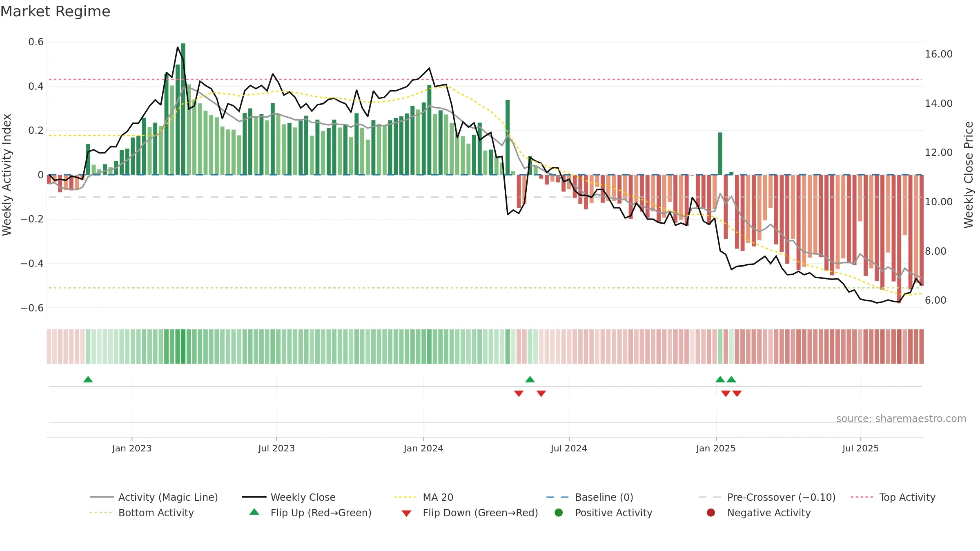The height and width of the screenshot is (551, 980).
Task: Click the green Positive Activity circle icon
Action: coord(559,513)
